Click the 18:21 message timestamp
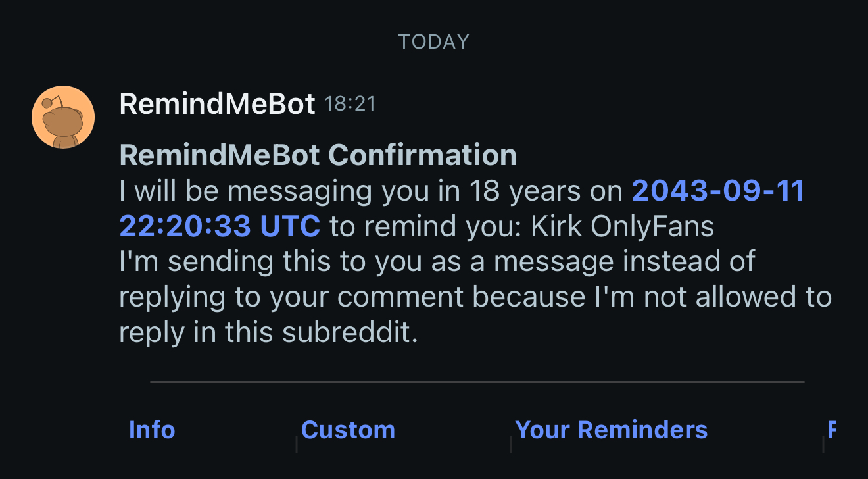 coord(350,104)
